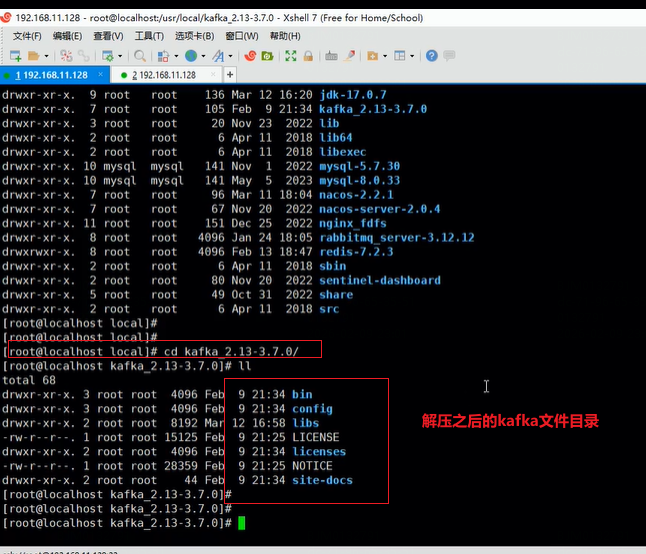Switch to tab 2 192.168.11.128
This screenshot has width=646, height=554.
164,75
